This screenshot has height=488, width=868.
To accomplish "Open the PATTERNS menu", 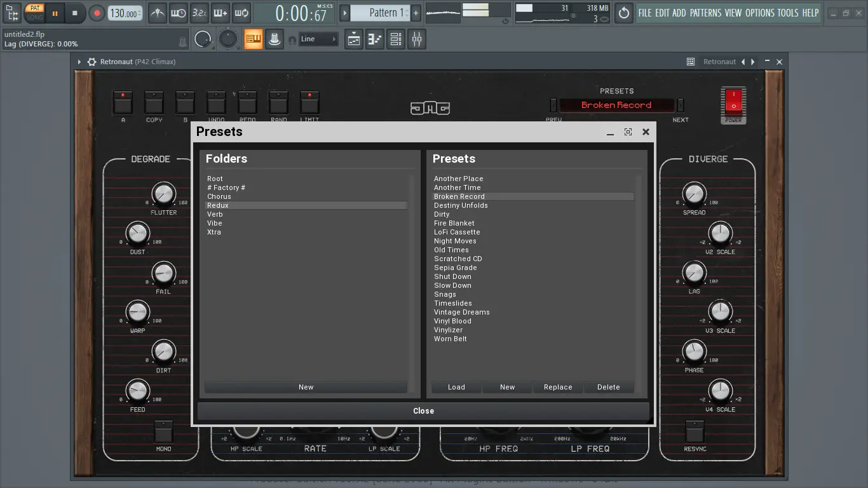I will click(x=705, y=13).
